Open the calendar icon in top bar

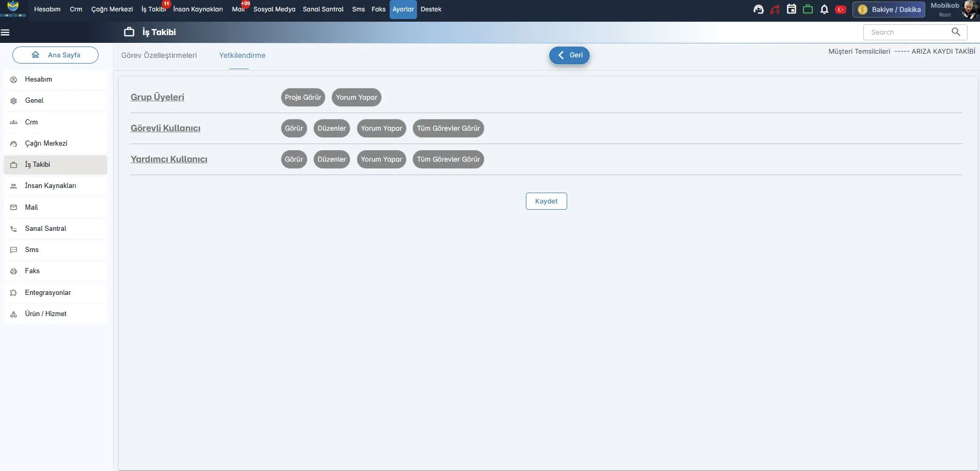click(x=791, y=9)
